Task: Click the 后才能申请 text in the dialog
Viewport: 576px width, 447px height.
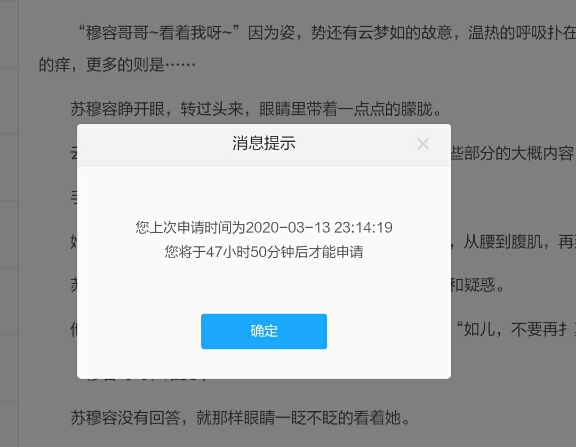Action: [x=329, y=252]
